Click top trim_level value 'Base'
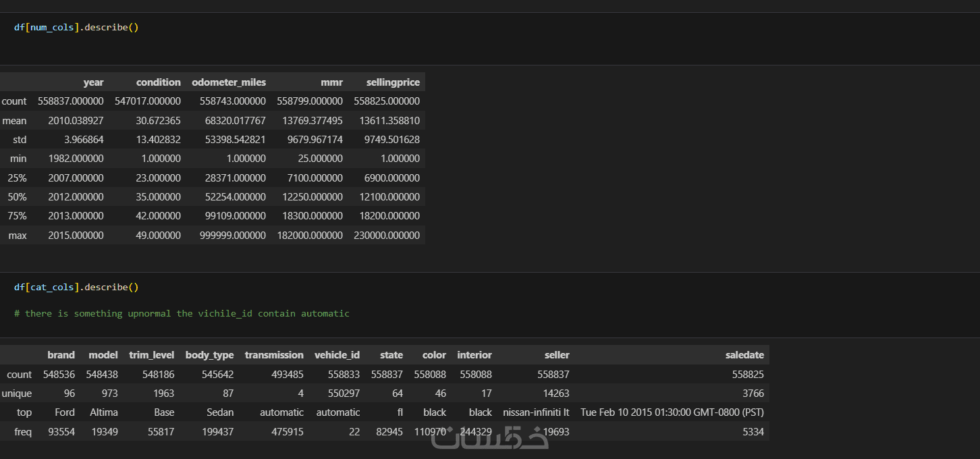The image size is (980, 459). (164, 412)
